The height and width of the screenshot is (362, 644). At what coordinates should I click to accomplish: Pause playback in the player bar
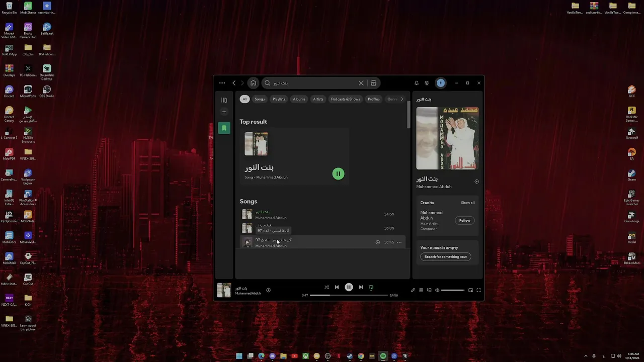tap(349, 287)
